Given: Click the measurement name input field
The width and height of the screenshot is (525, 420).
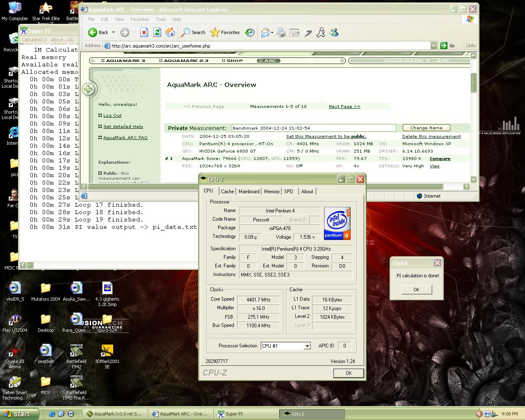Looking at the screenshot, I should (x=314, y=128).
